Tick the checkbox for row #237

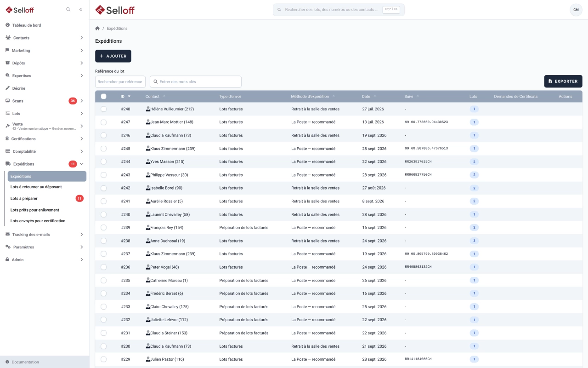pos(103,254)
